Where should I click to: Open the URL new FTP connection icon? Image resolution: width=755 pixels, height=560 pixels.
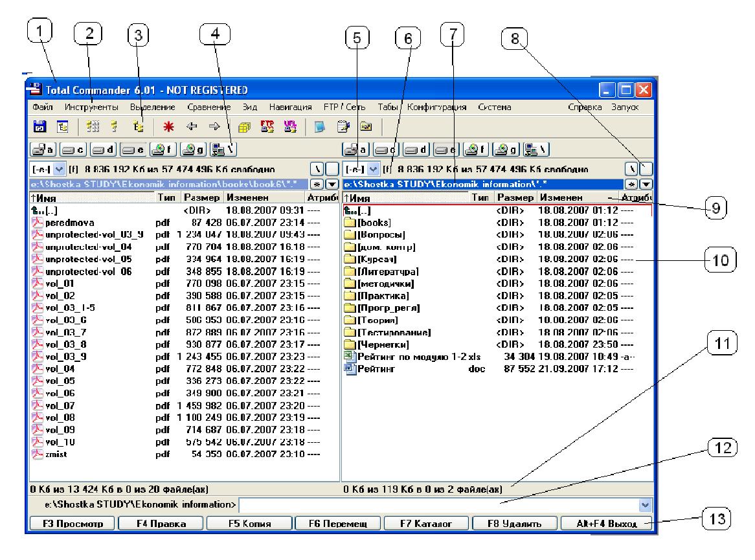290,127
